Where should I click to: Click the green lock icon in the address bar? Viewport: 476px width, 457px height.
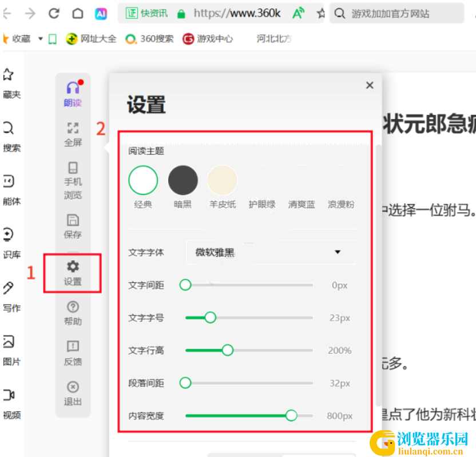(181, 14)
